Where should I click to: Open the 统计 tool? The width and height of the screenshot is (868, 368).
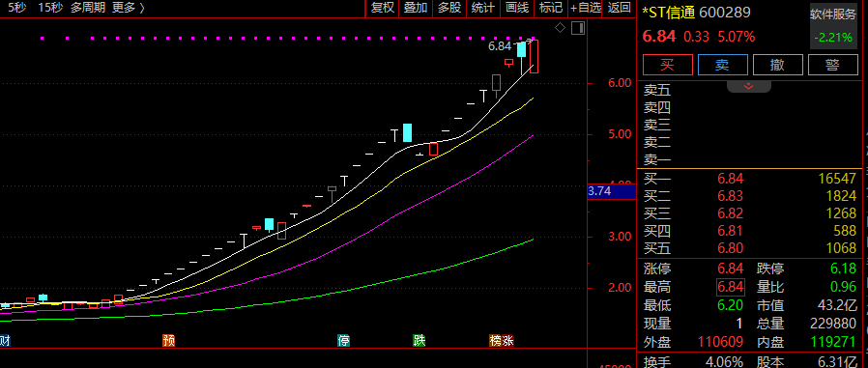[482, 8]
